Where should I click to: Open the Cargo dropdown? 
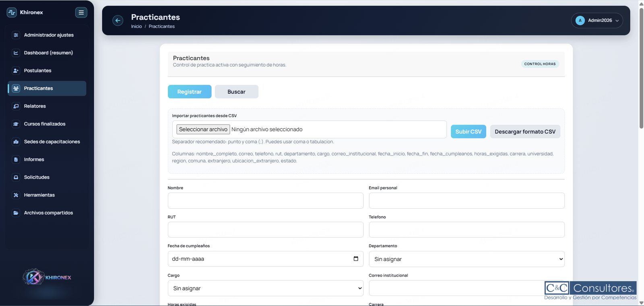click(x=265, y=288)
